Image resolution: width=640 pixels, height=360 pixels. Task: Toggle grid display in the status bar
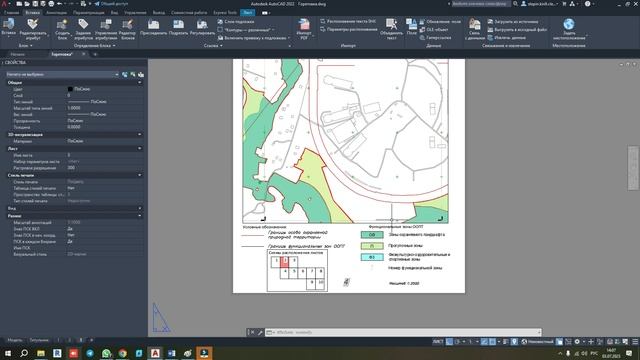449,342
